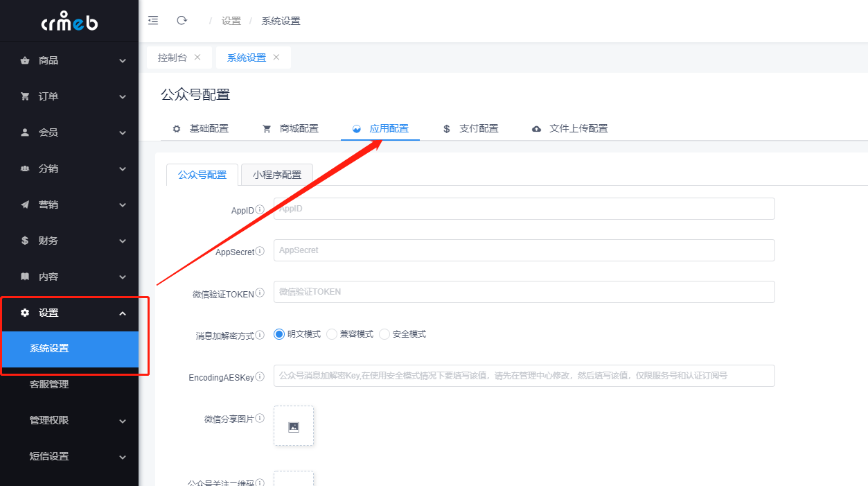Click the info icon next to EncodingAESKey
Image resolution: width=868 pixels, height=486 pixels.
tap(260, 376)
